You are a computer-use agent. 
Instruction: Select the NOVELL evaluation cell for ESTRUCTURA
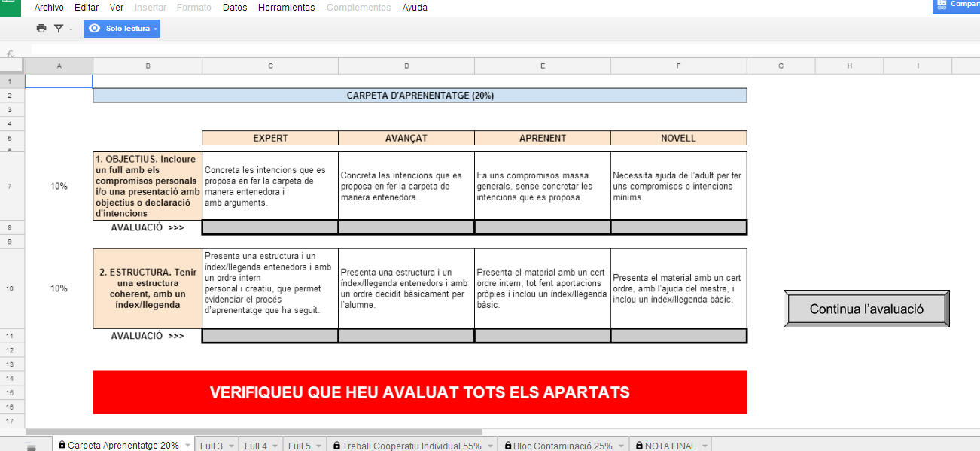[x=678, y=336]
